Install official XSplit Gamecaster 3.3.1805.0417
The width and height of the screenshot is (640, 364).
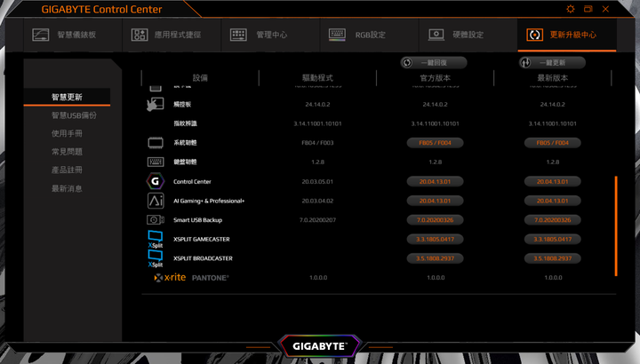click(435, 239)
